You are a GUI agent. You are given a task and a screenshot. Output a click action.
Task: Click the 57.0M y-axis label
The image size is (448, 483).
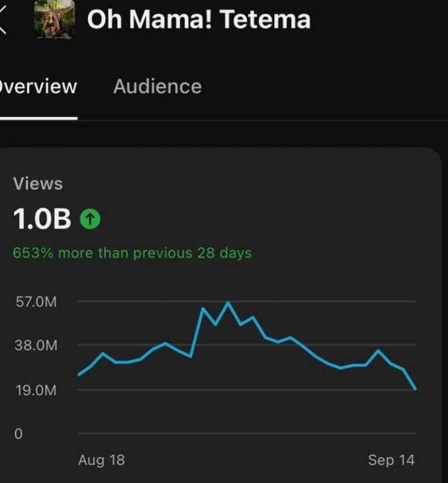37,302
